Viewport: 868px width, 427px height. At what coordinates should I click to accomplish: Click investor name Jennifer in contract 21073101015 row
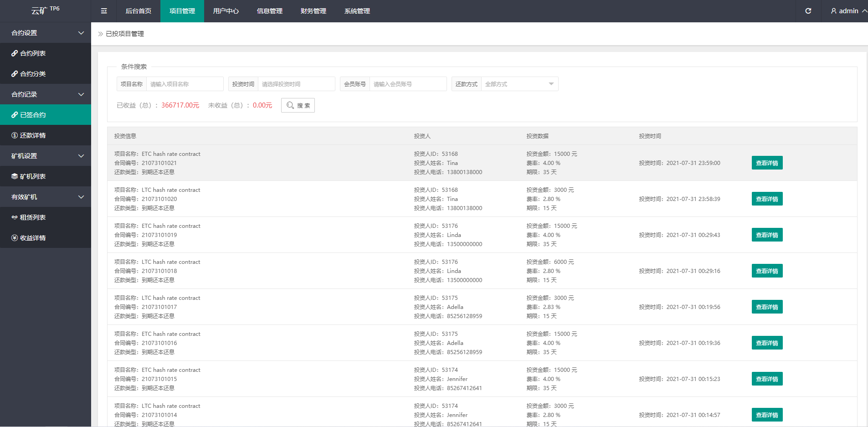point(457,379)
